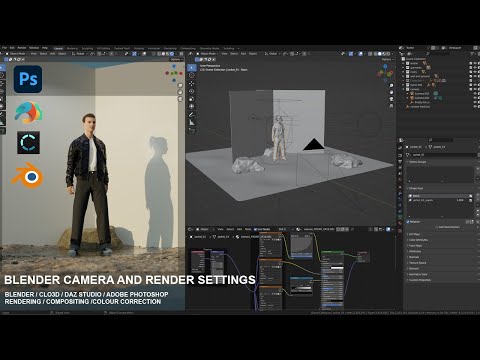Open Render properties tab
The image size is (480, 360).
pyautogui.click(x=400, y=156)
